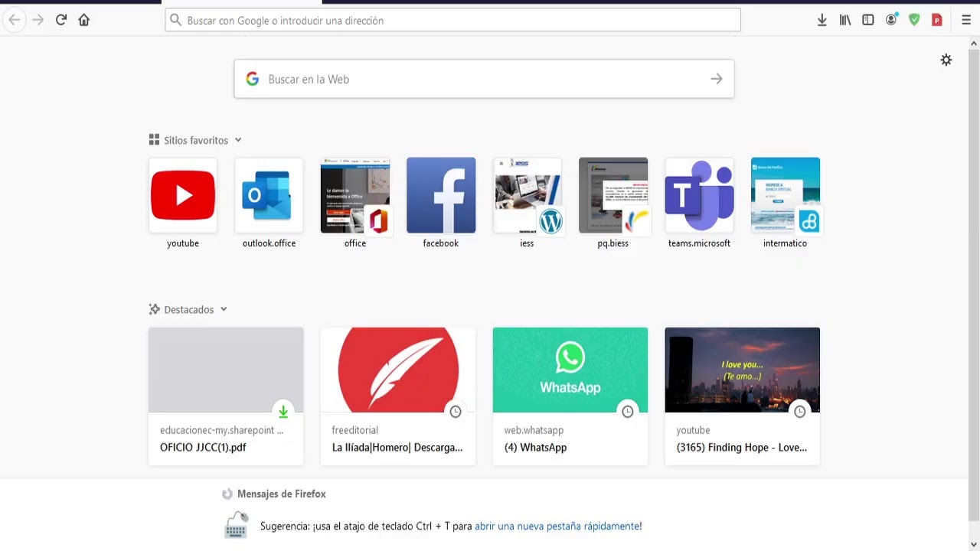980x551 pixels.
Task: Click the address bar field
Action: (452, 20)
